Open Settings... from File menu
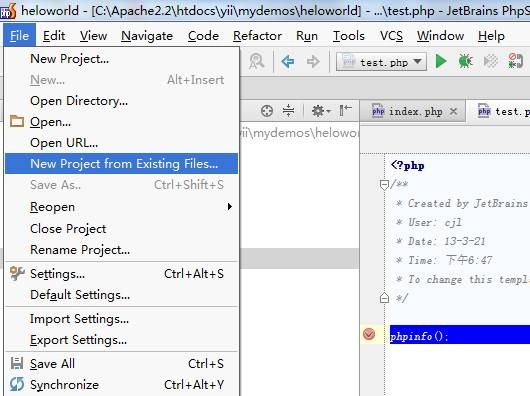The height and width of the screenshot is (396, 530). pyautogui.click(x=121, y=274)
